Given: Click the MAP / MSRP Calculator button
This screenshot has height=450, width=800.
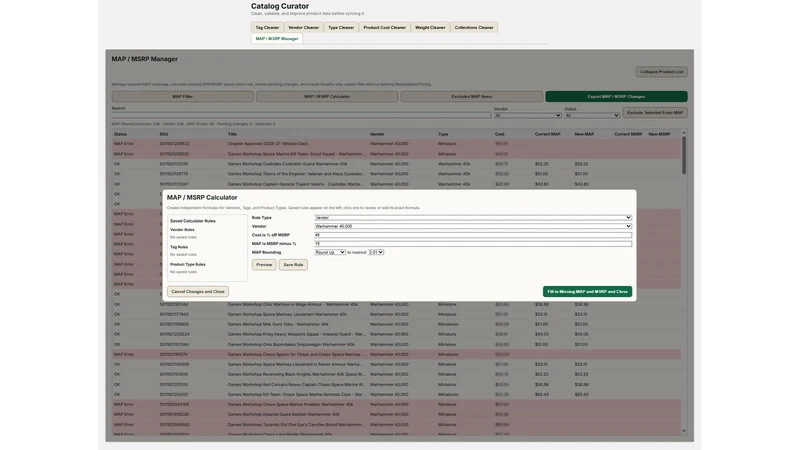Looking at the screenshot, I should click(x=327, y=96).
